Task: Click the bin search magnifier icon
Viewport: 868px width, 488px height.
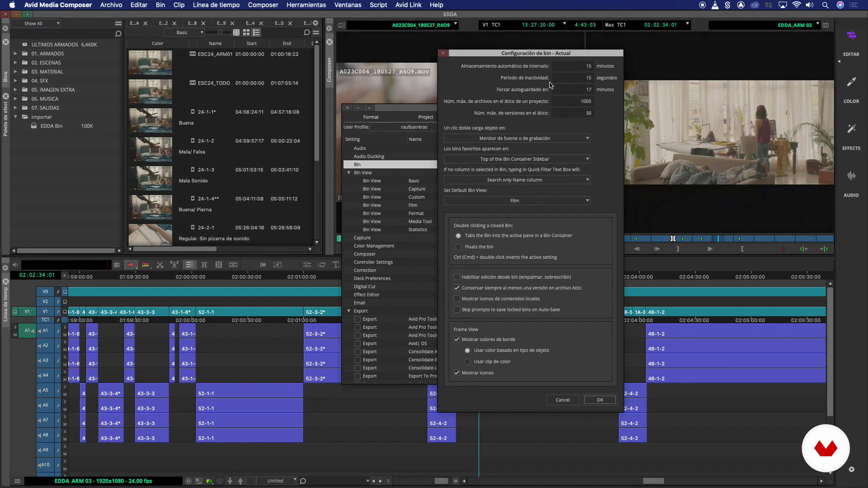Action: [307, 33]
